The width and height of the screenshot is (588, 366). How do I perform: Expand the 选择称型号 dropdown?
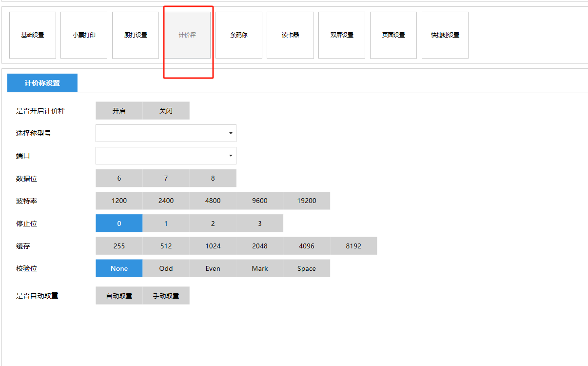coord(166,133)
